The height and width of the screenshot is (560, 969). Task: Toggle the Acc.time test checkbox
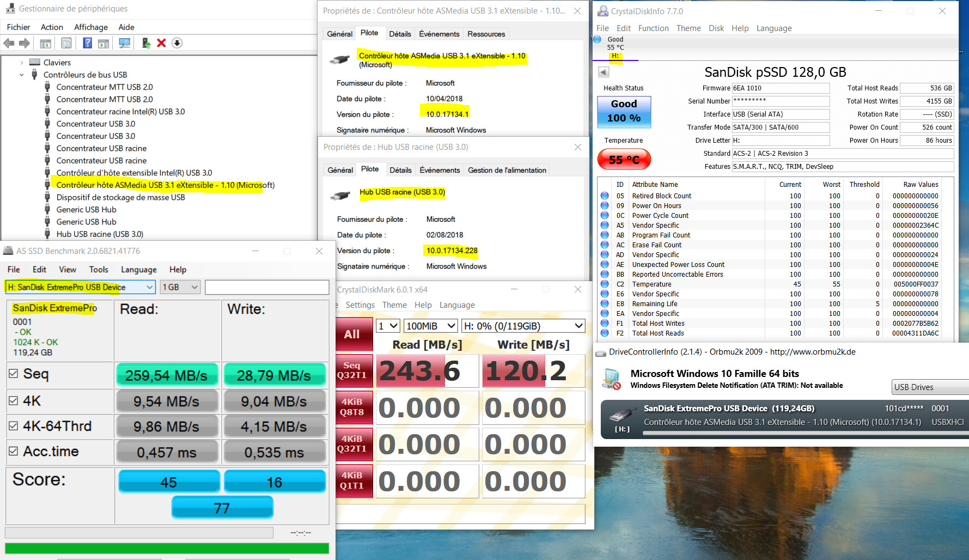14,451
